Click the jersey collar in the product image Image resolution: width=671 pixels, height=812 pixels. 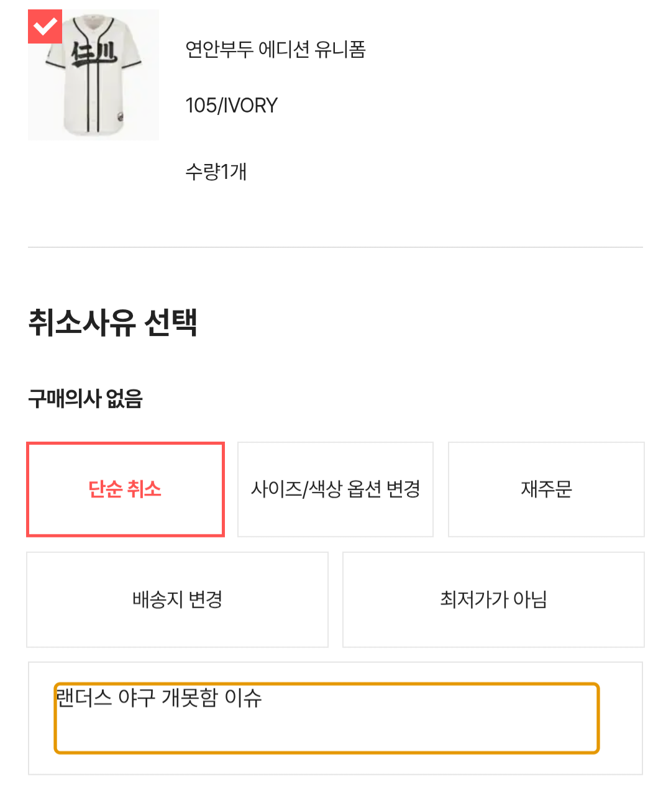(94, 24)
